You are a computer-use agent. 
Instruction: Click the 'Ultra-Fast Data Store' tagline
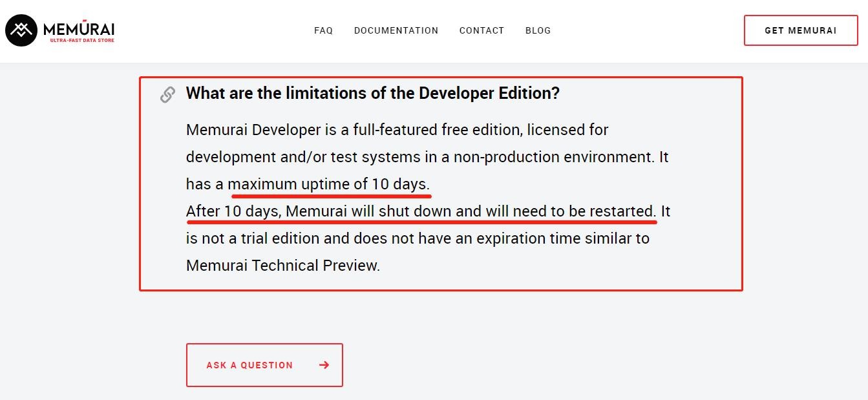(82, 40)
